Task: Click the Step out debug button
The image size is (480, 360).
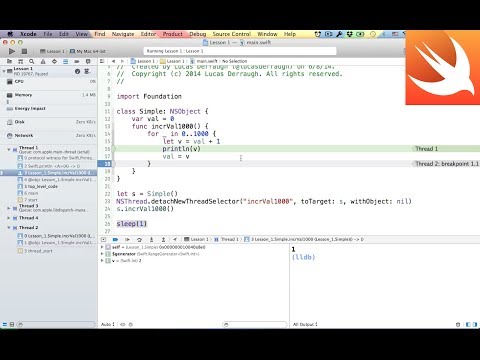Action: 163,239
